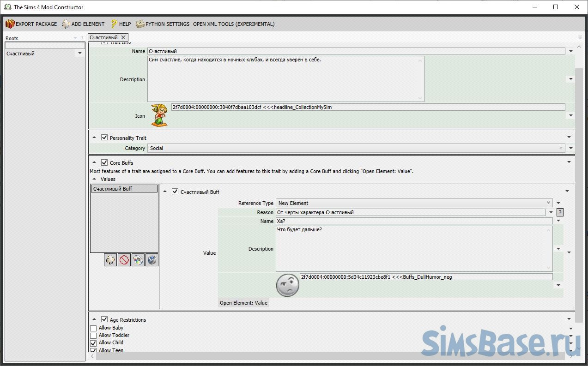Click the Add Element toolbar button
This screenshot has width=588, height=366.
click(x=84, y=24)
